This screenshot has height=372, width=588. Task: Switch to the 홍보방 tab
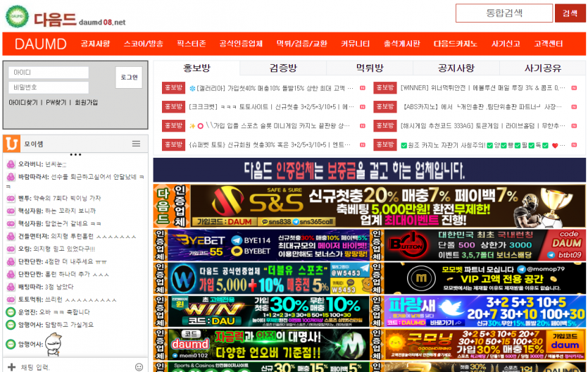tap(196, 68)
